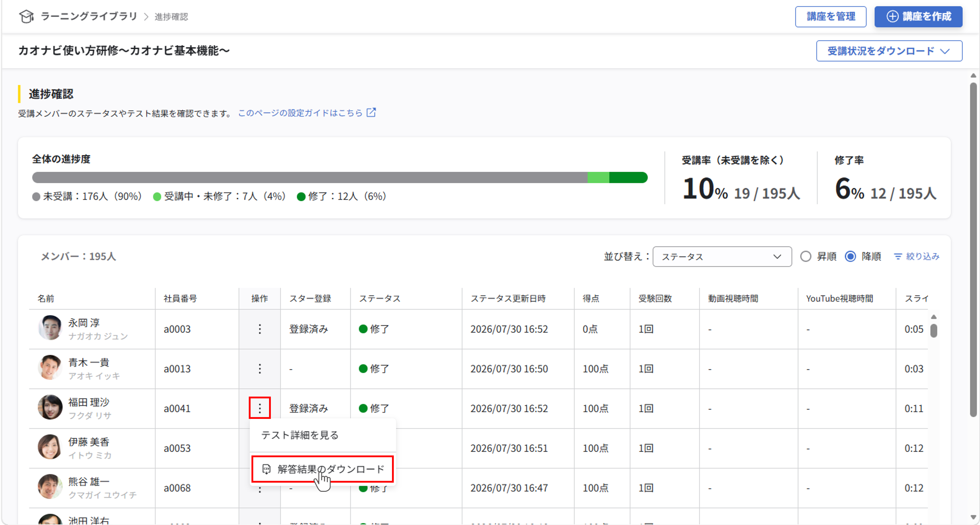Click the page scrollbar up arrow
Viewport: 980px width, 525px height.
973,75
